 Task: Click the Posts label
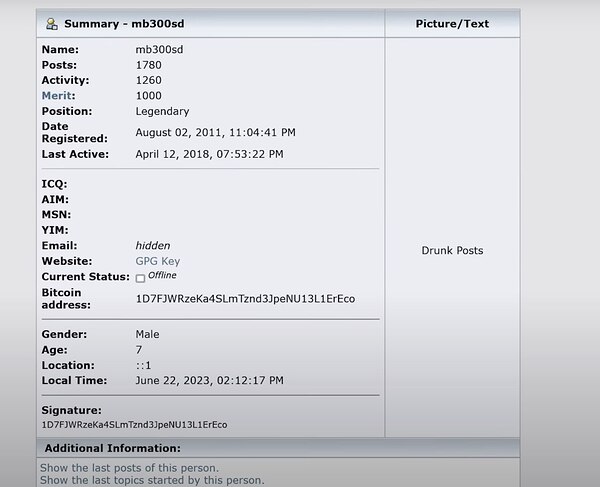(x=59, y=65)
